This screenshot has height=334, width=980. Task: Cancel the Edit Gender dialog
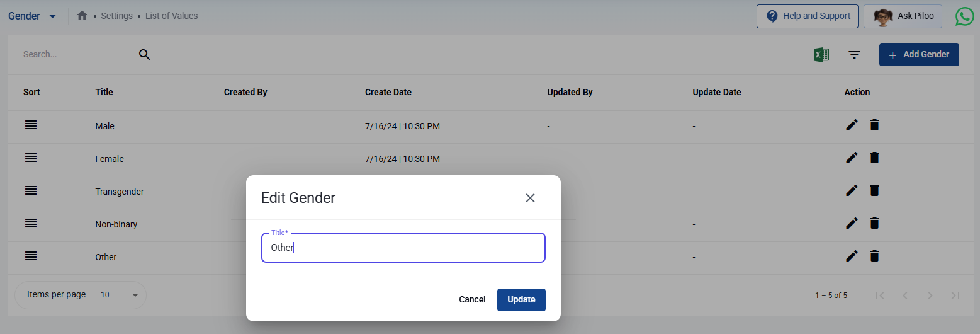472,300
